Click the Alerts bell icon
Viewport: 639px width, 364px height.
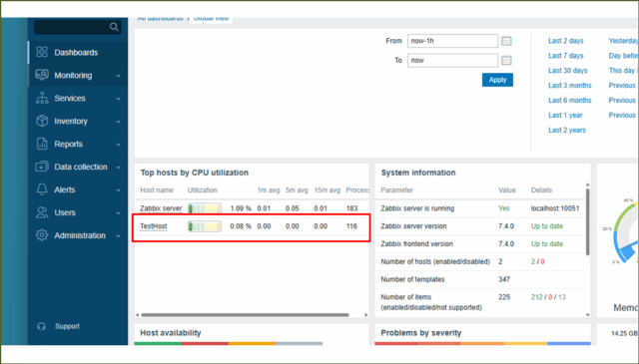[x=42, y=189]
